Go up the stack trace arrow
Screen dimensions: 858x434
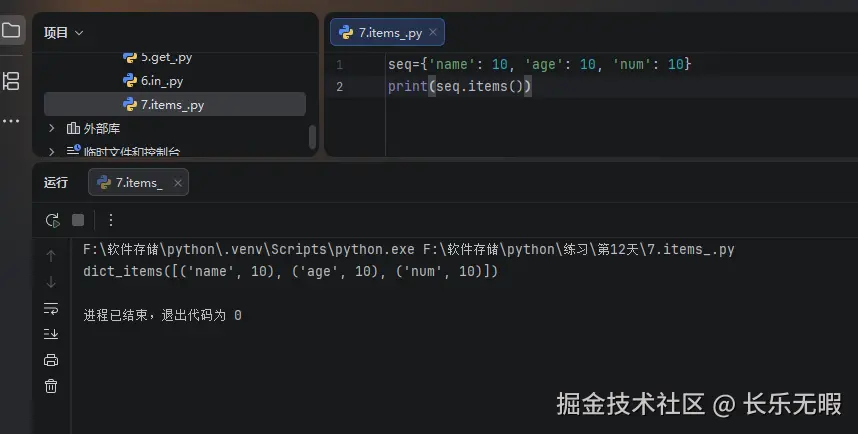[51, 256]
